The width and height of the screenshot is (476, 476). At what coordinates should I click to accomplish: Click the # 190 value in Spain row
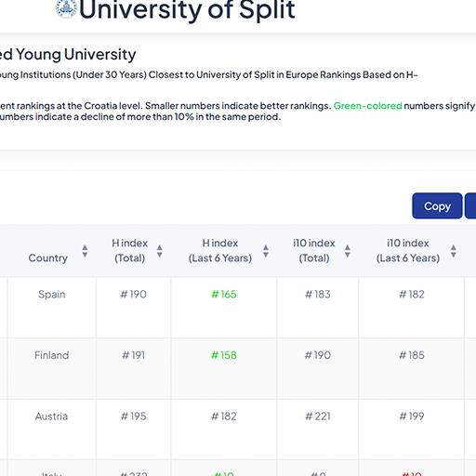(x=134, y=294)
